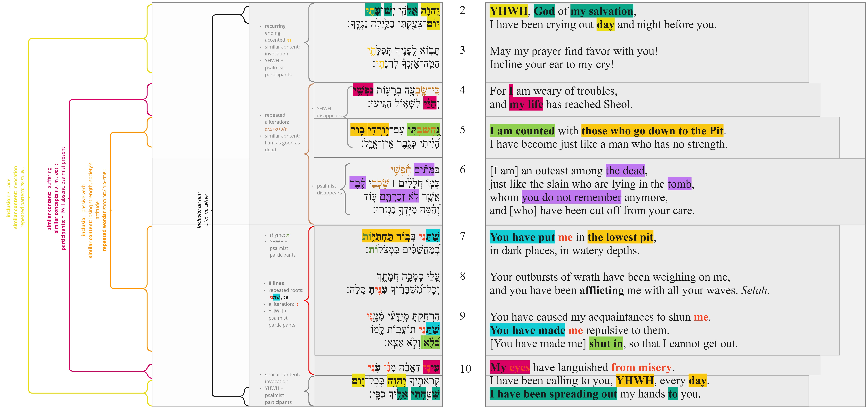Click 'in dark places, in watery depths' line

coord(564,251)
